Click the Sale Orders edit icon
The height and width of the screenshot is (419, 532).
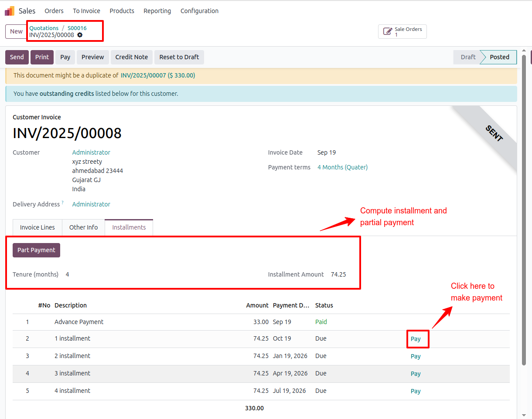point(387,31)
